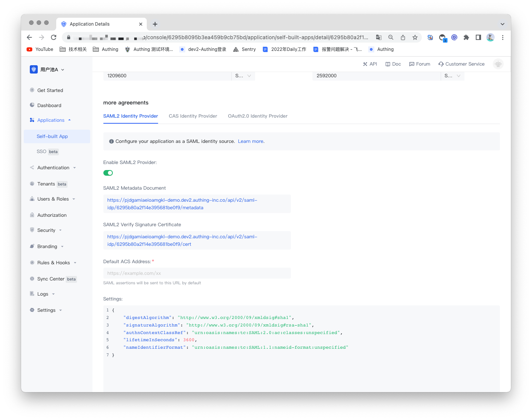Viewport: 532px width, 420px height.
Task: Select the Branding sidebar icon
Action: click(32, 246)
